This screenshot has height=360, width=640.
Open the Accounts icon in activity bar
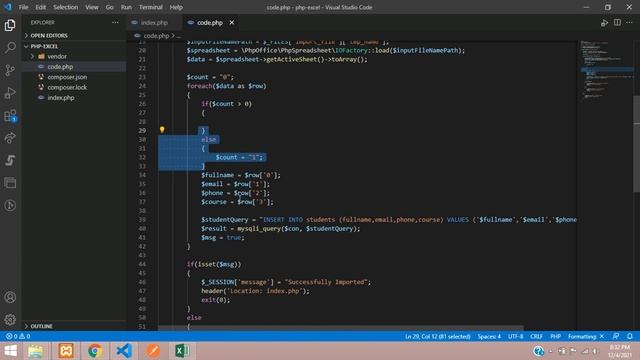click(10, 297)
